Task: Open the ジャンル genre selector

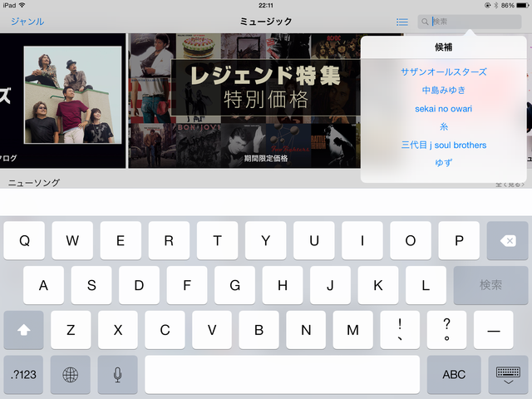Action: point(27,22)
